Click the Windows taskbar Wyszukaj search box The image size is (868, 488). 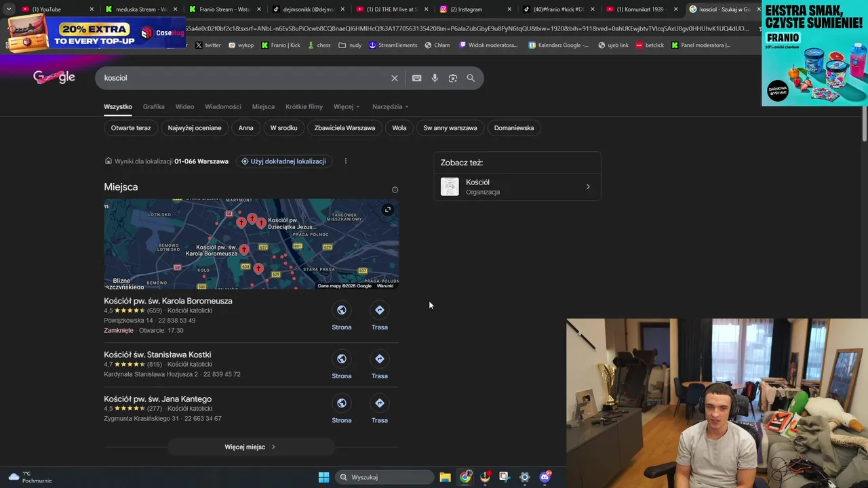[385, 477]
